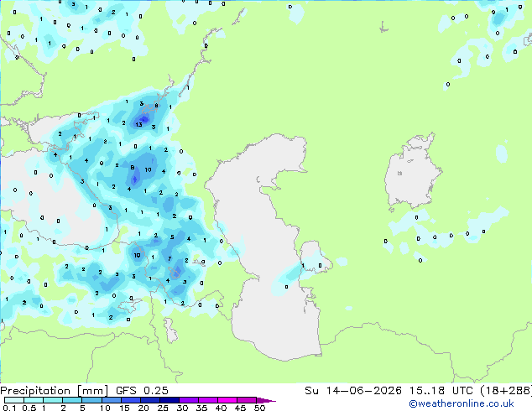This screenshot has width=532, height=411.
Task: Click the '(18+288)' forecast run text
Action: (506, 391)
